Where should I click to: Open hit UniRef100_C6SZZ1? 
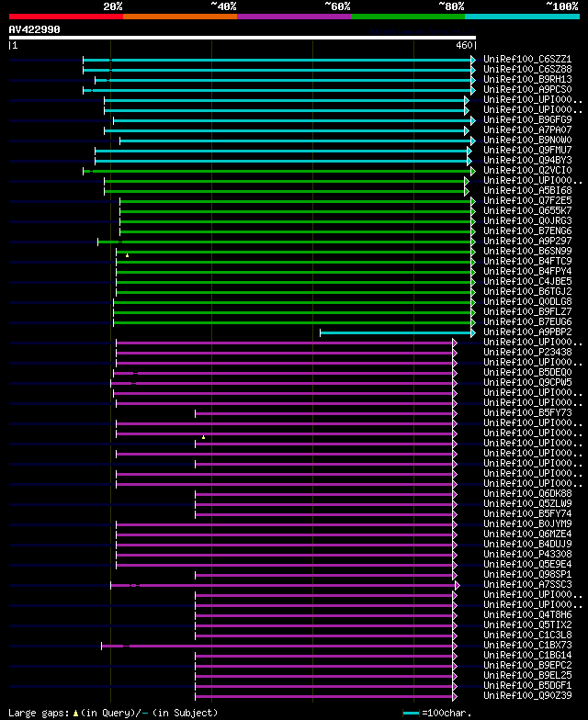pyautogui.click(x=527, y=59)
